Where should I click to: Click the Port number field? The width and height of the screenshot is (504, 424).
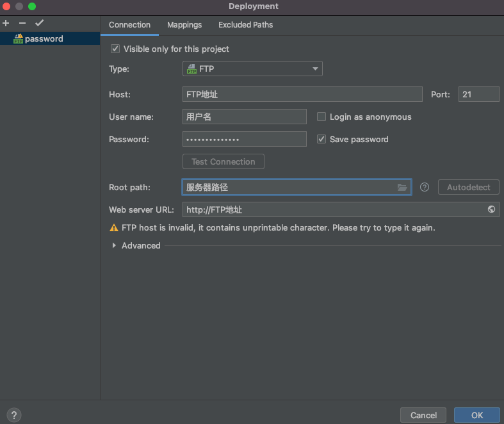pyautogui.click(x=478, y=94)
